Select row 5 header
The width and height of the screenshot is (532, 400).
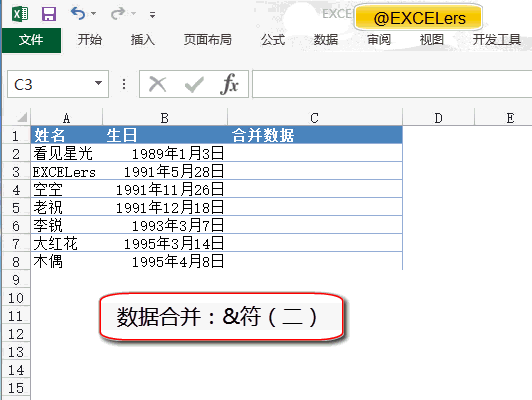point(16,207)
